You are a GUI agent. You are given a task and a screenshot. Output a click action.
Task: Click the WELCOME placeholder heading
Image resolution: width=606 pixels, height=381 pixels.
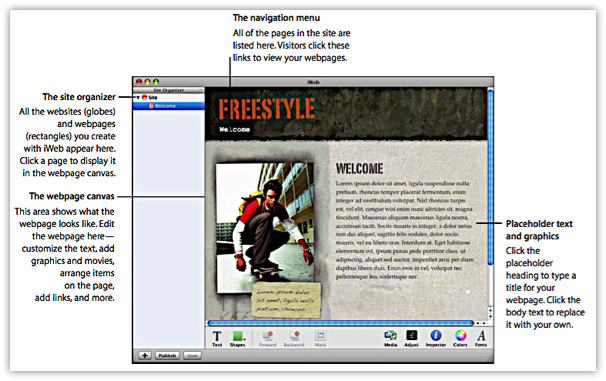click(x=359, y=168)
